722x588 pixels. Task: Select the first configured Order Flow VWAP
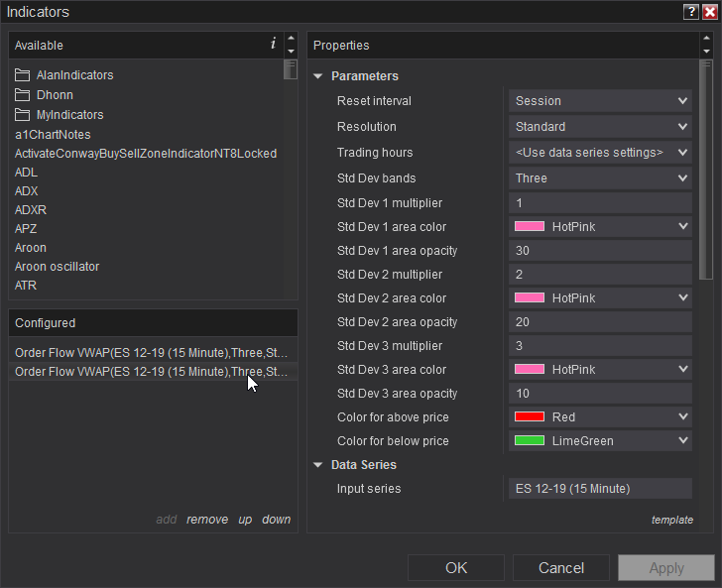tap(152, 353)
